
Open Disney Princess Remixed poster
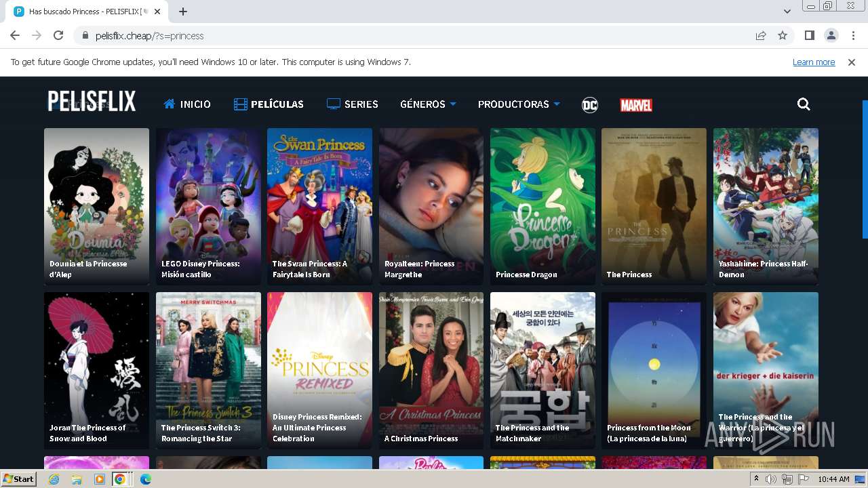tap(319, 370)
